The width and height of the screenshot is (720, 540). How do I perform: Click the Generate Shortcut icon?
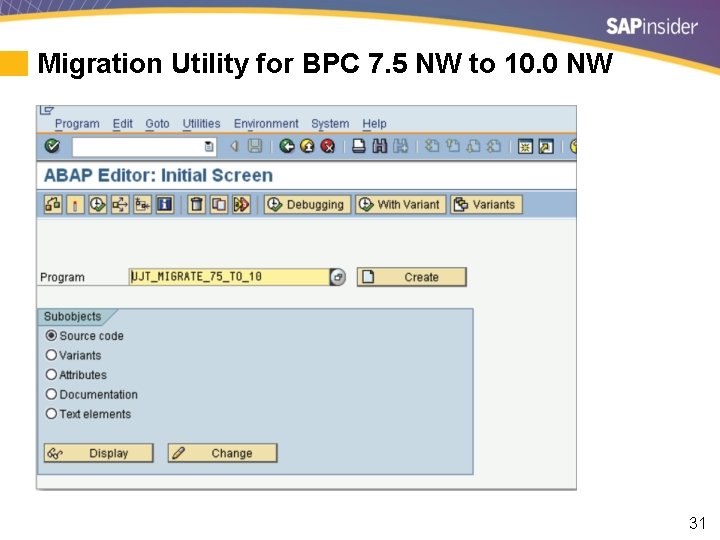point(546,146)
